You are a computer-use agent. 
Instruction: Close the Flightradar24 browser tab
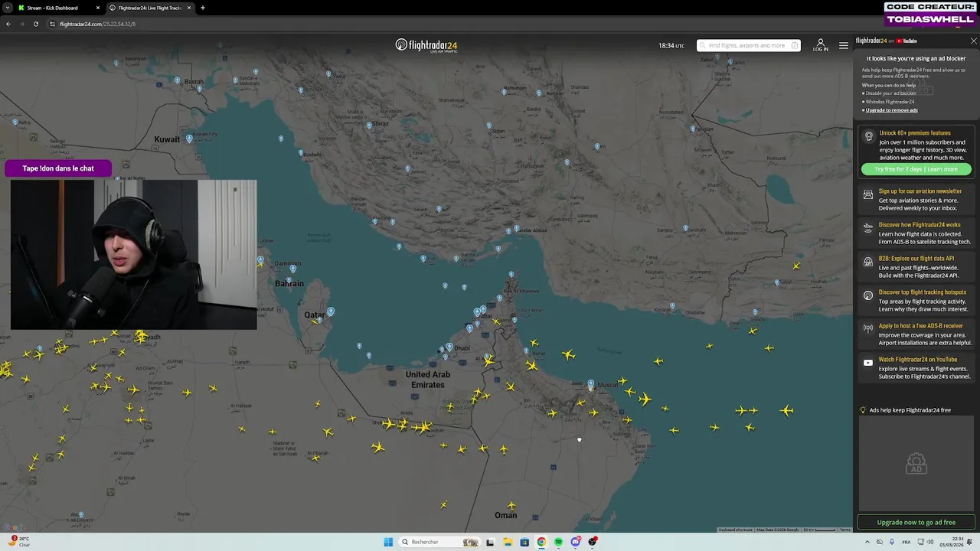coord(189,8)
